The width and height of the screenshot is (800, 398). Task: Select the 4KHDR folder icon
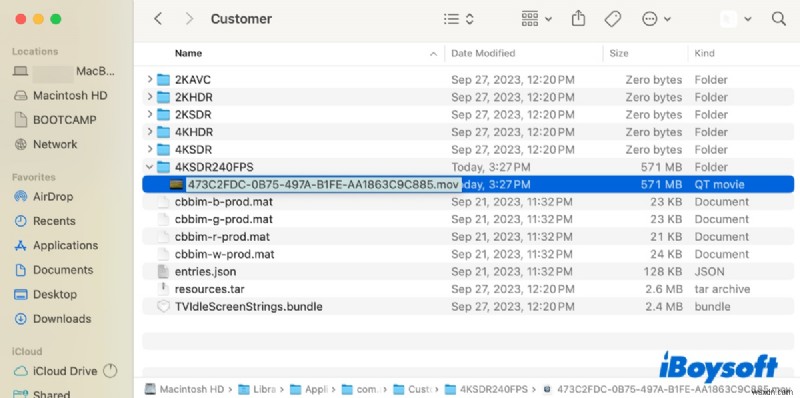(x=163, y=132)
